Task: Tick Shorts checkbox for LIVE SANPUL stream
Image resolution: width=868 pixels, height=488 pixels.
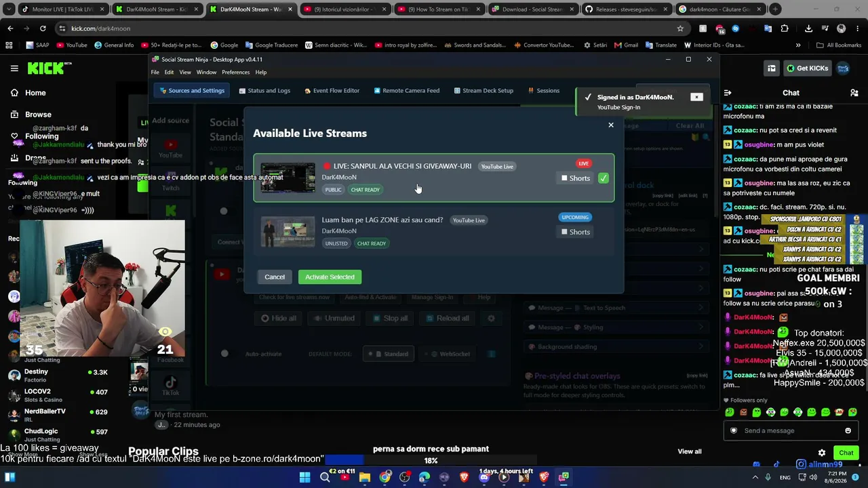Action: [564, 178]
